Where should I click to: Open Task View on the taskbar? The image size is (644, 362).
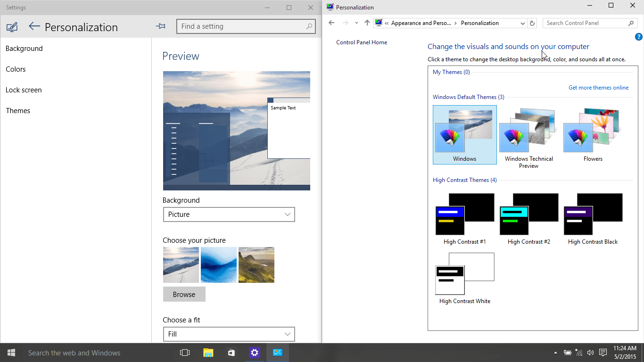click(x=185, y=353)
